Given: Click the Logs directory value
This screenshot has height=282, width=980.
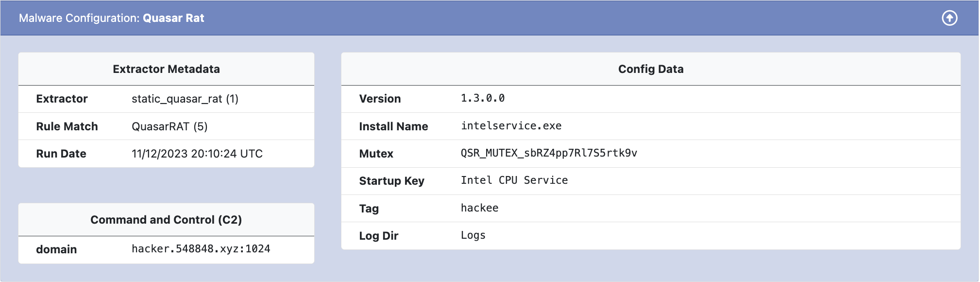Looking at the screenshot, I should click(473, 235).
